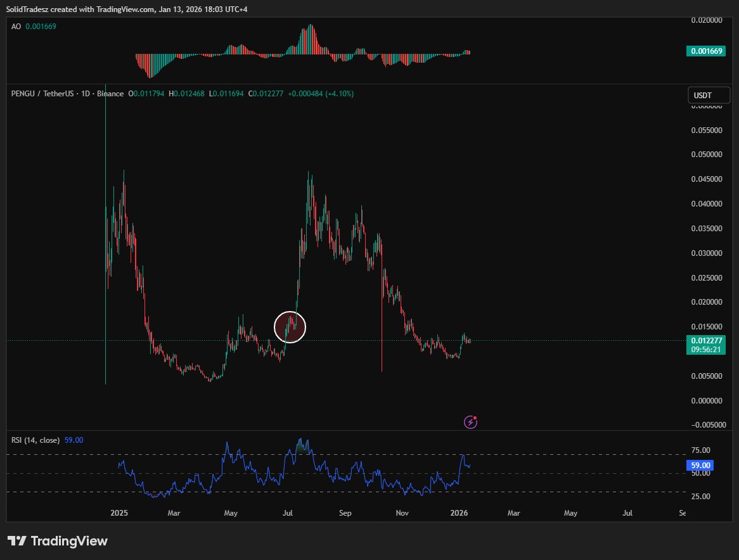Click the close value C0.012277
The height and width of the screenshot is (560, 739).
click(x=266, y=94)
